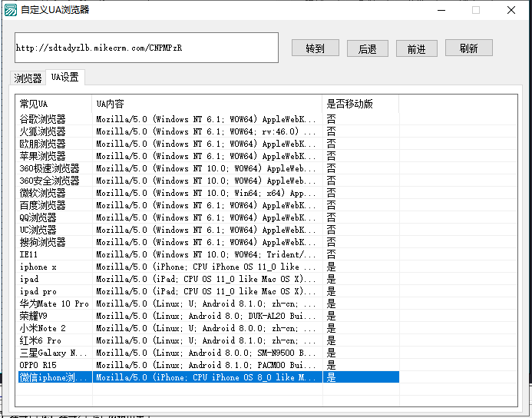The image size is (532, 418).
Task: Select the iphone x row
Action: (208, 267)
